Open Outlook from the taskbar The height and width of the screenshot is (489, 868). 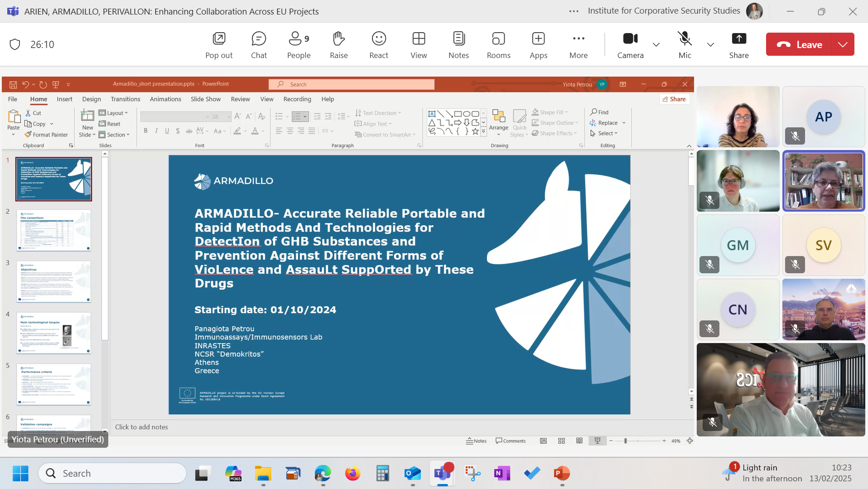click(x=413, y=474)
